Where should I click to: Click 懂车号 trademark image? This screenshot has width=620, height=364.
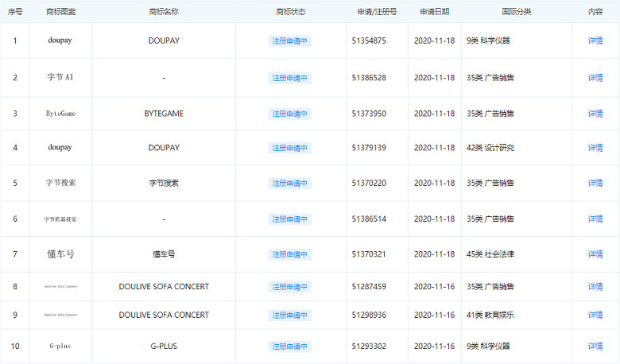point(60,254)
